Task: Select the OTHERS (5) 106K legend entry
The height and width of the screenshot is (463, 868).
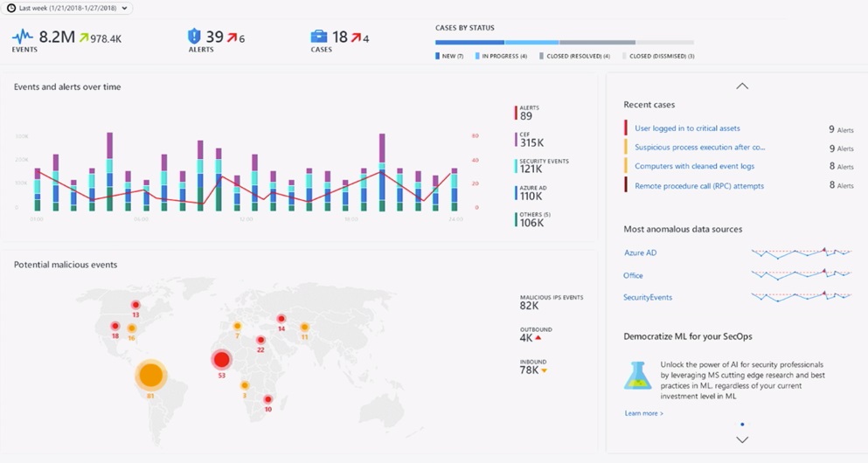Action: click(532, 219)
